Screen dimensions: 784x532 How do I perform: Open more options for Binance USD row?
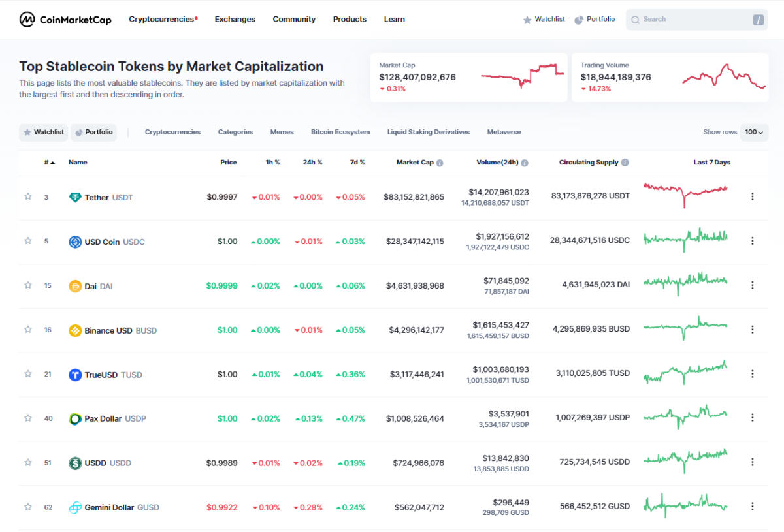pos(752,330)
